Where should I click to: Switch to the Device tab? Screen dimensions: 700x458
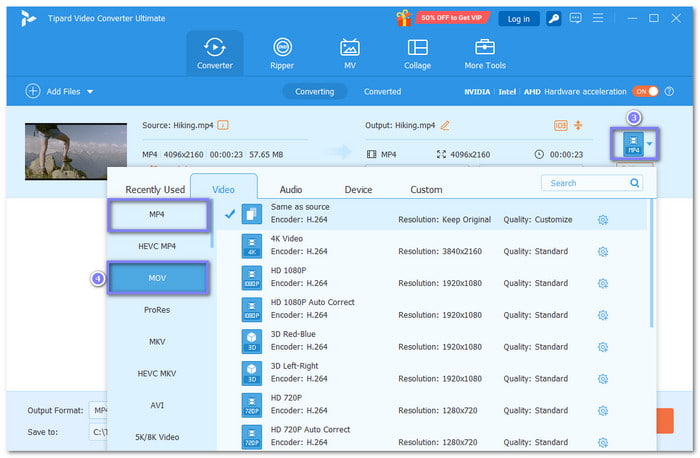pyautogui.click(x=358, y=189)
